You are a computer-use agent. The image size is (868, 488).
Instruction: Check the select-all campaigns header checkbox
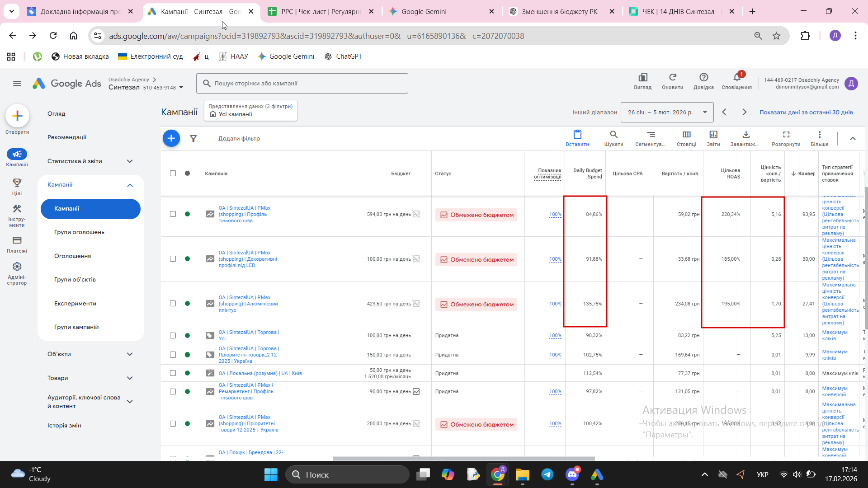tap(173, 174)
